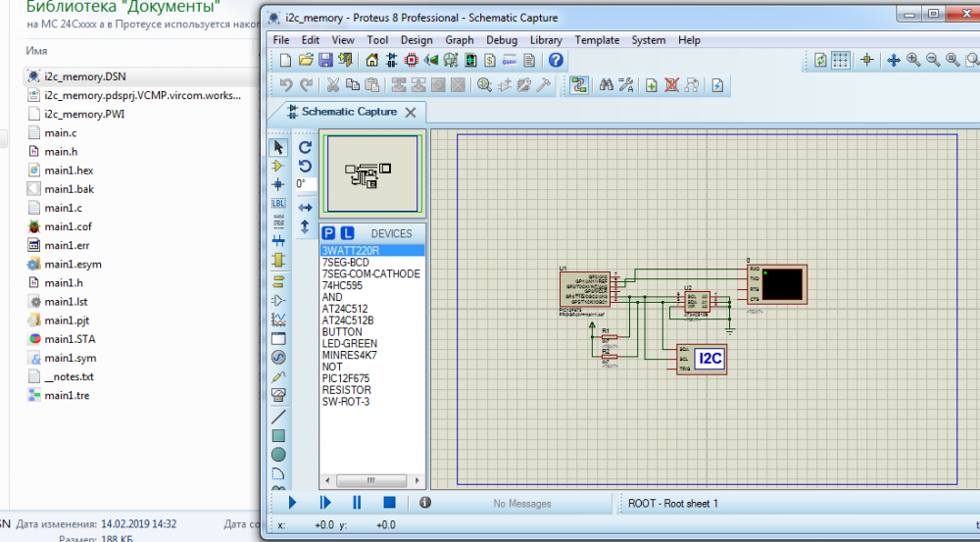This screenshot has height=542, width=980.
Task: Open the Pick Devices 'P' button
Action: pyautogui.click(x=329, y=233)
